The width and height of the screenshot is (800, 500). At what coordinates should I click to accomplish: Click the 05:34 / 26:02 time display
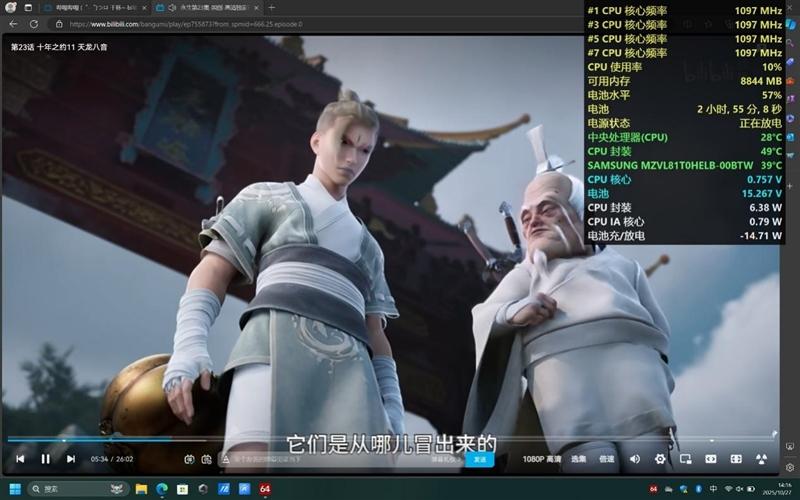pyautogui.click(x=112, y=459)
